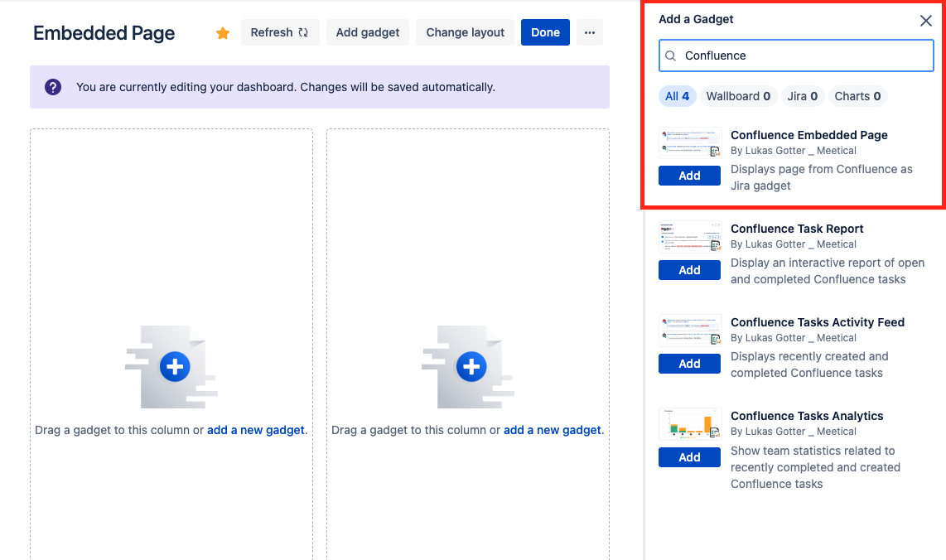Click the Confluence Embedded Page title

tap(809, 135)
